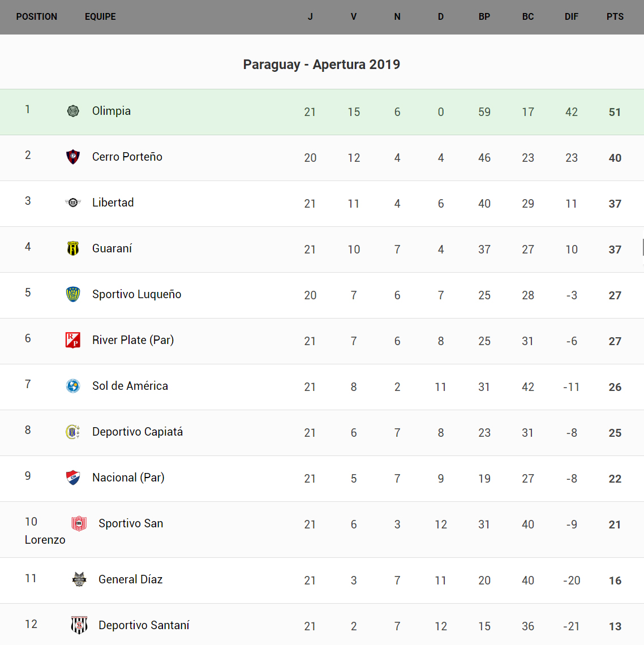Click the EQUIPE column header
This screenshot has height=645, width=644.
tap(100, 17)
